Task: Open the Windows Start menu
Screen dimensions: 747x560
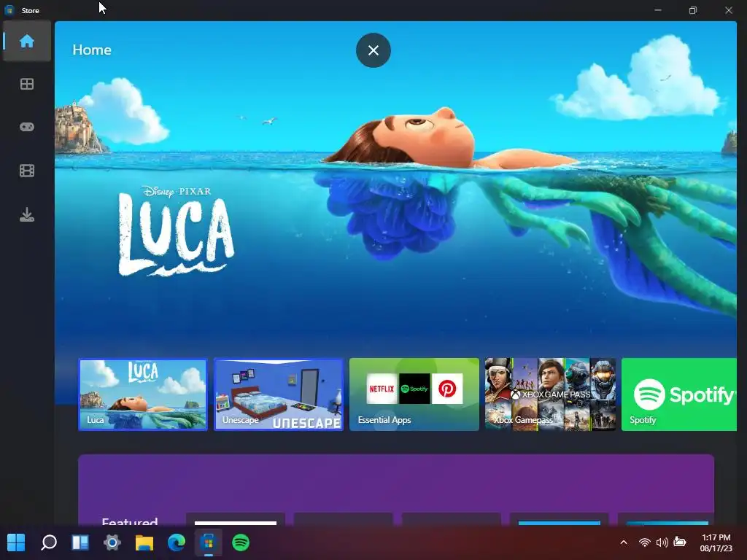Action: (x=16, y=542)
